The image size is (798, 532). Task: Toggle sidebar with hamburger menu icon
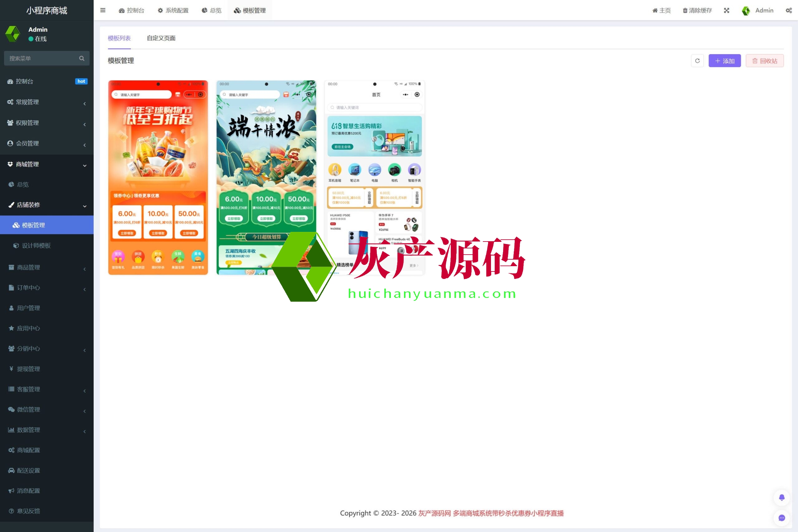tap(103, 10)
